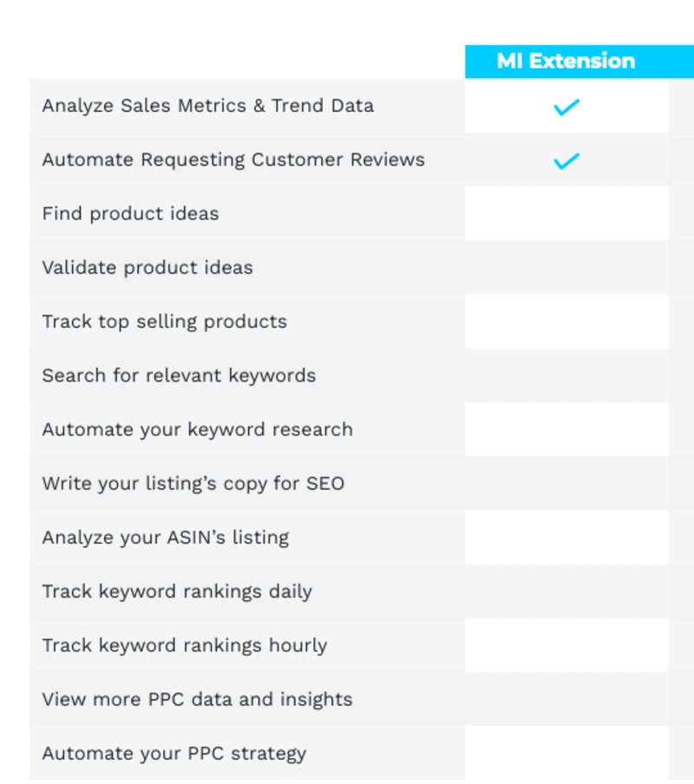Select the Validate product ideas feature text
This screenshot has width=694, height=784.
[x=147, y=267]
